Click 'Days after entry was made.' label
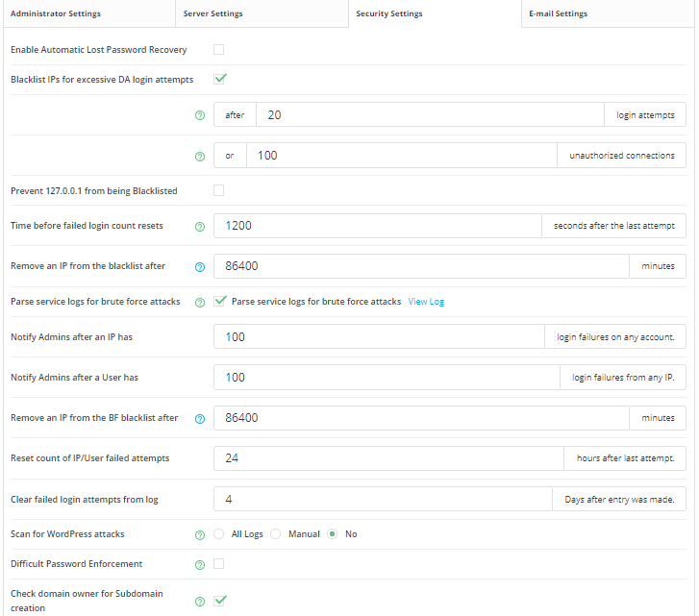Viewport: 699px width, 616px height. click(x=619, y=500)
